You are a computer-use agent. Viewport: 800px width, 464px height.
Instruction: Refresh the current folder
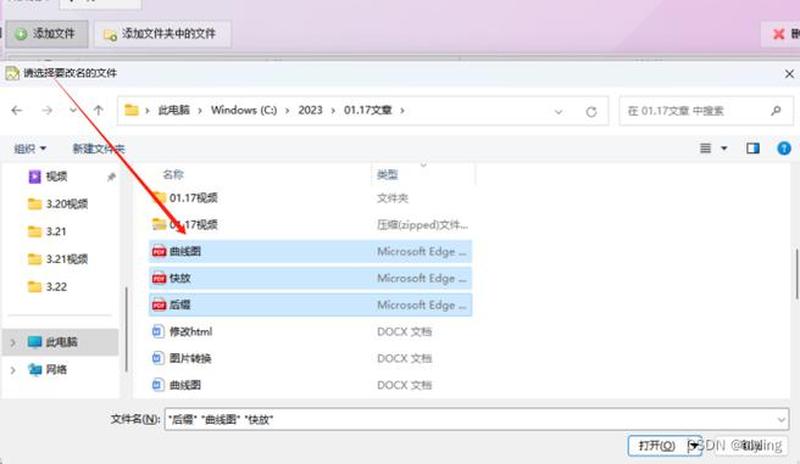(x=591, y=111)
